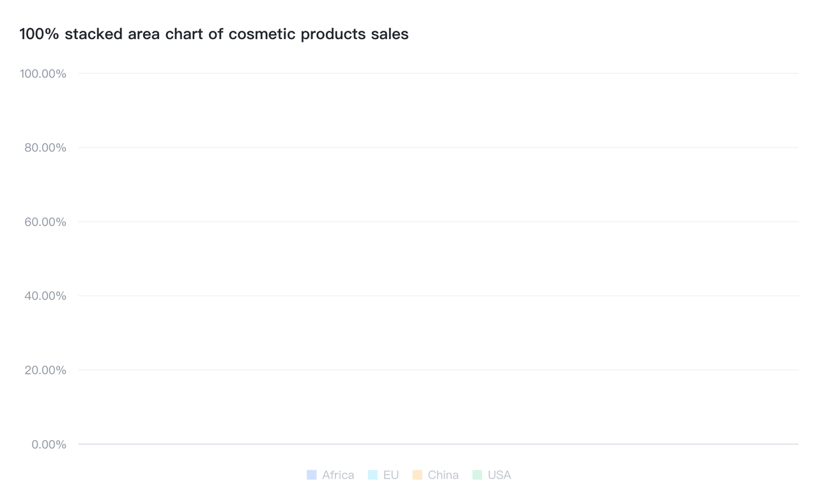Click the EU legend color swatch
This screenshot has height=504, width=818.
[x=373, y=475]
